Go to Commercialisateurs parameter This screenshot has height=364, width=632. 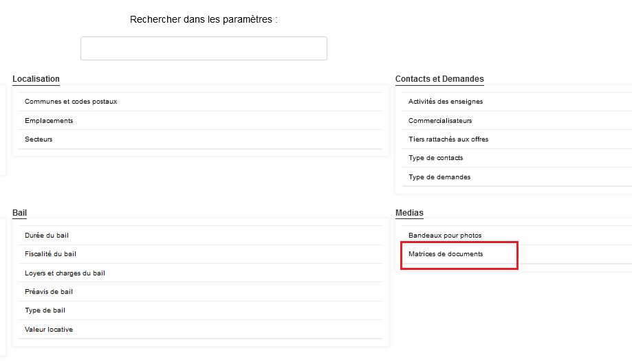click(440, 121)
